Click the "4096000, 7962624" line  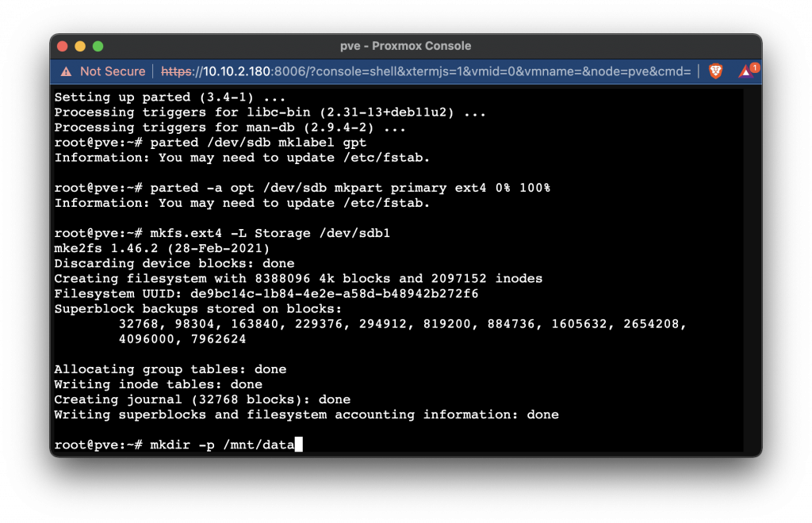click(x=182, y=339)
